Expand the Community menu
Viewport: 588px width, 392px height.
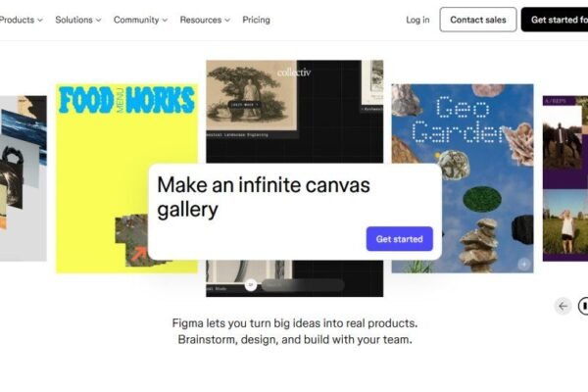tap(140, 20)
